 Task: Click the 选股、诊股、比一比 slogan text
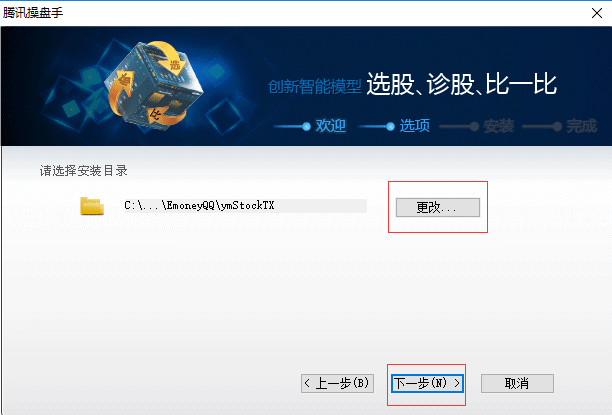[x=461, y=84]
